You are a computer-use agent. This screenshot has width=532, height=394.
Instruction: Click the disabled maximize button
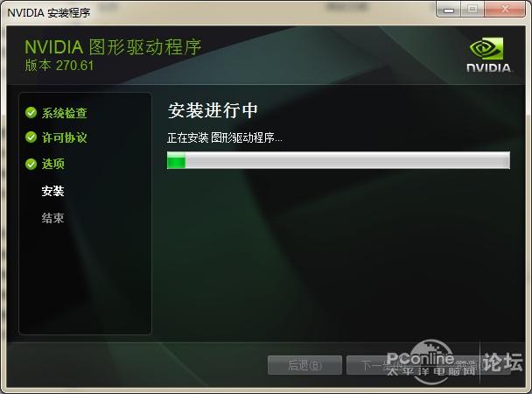(472, 10)
